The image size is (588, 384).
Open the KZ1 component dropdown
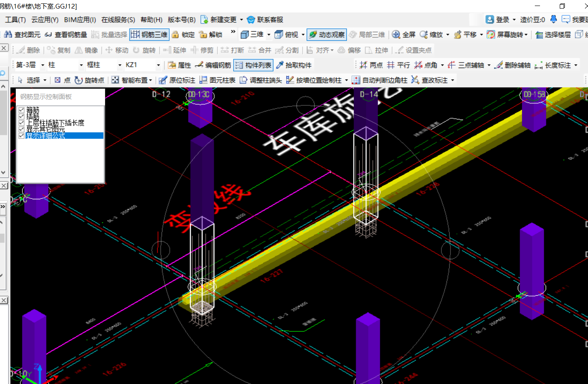(159, 65)
